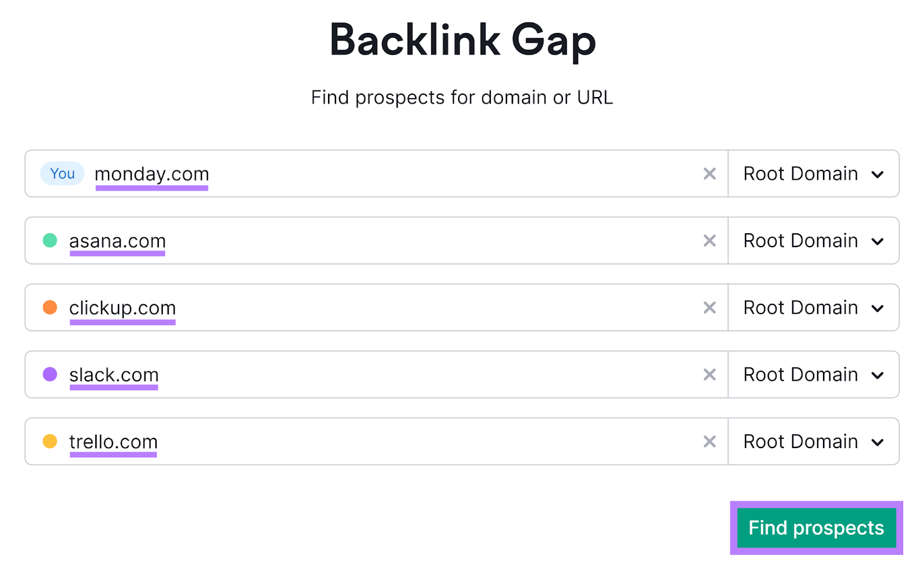Click the orange dot beside clickup.com
The image size is (924, 574).
coord(50,307)
